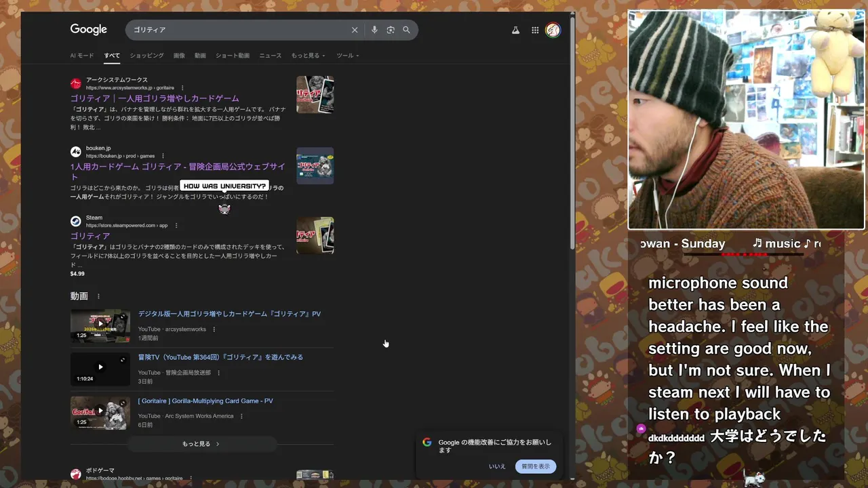Expand the ツール dropdown
This screenshot has width=868, height=488.
[x=347, y=56]
